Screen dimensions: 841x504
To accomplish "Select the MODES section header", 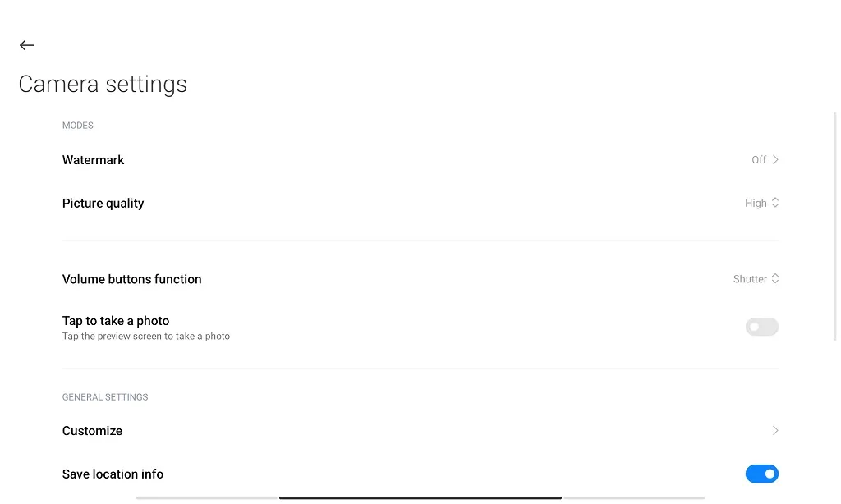I will click(x=77, y=125).
